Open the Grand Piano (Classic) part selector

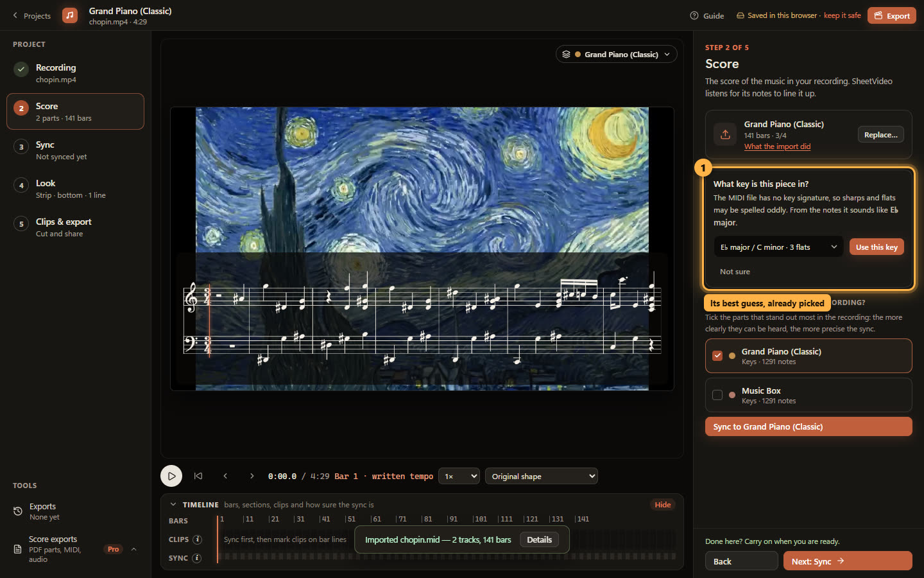[x=616, y=55]
